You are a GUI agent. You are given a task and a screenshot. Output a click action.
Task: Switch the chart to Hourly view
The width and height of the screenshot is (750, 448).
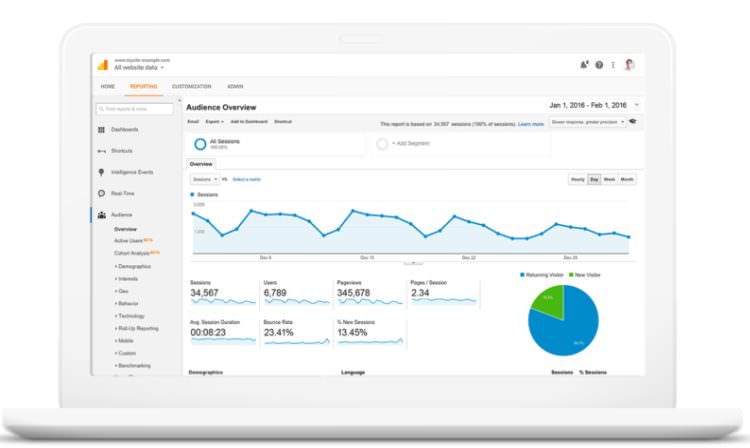(577, 179)
